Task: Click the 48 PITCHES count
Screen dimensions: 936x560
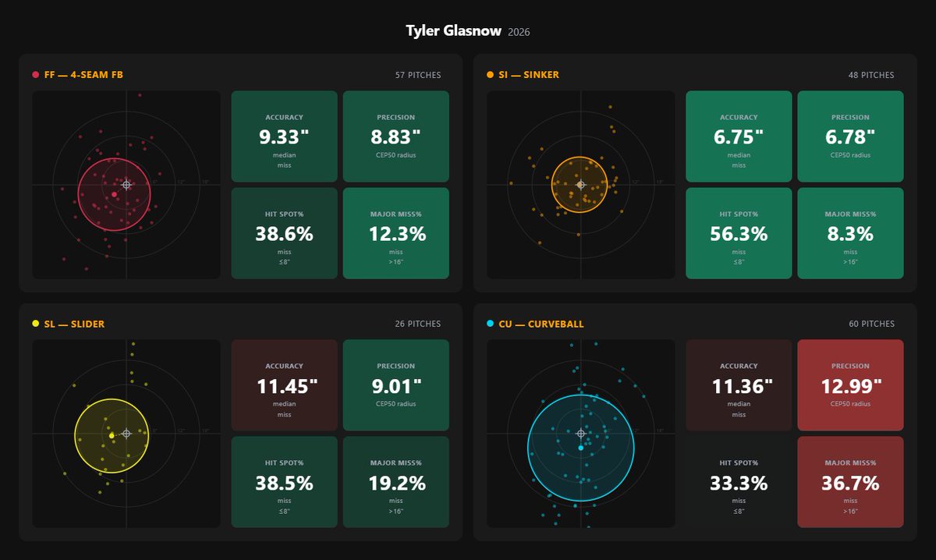Action: click(x=871, y=75)
